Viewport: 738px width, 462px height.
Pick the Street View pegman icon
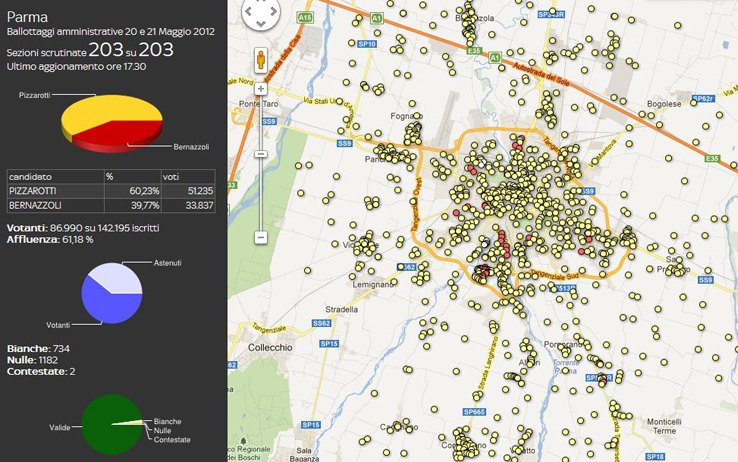(261, 60)
